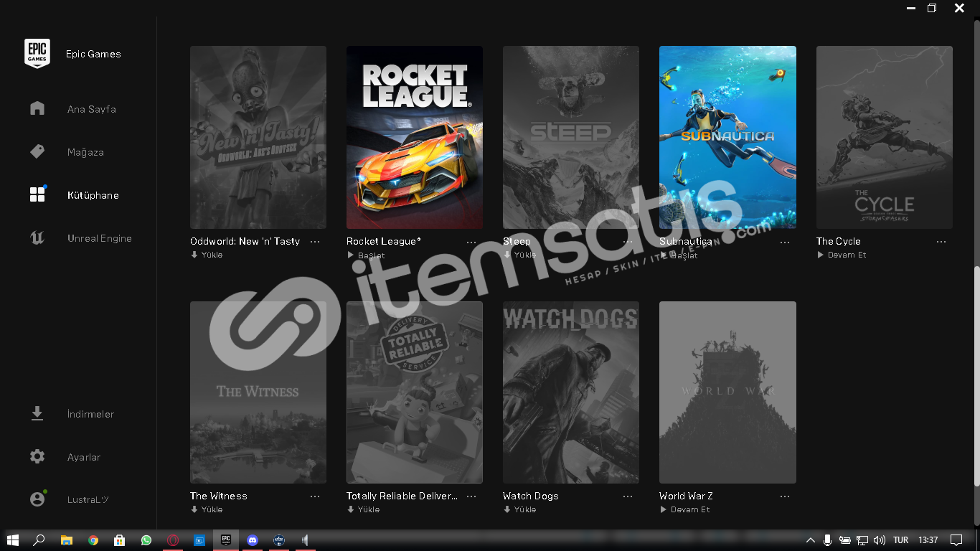
Task: Select the Steep cover art
Action: click(571, 138)
